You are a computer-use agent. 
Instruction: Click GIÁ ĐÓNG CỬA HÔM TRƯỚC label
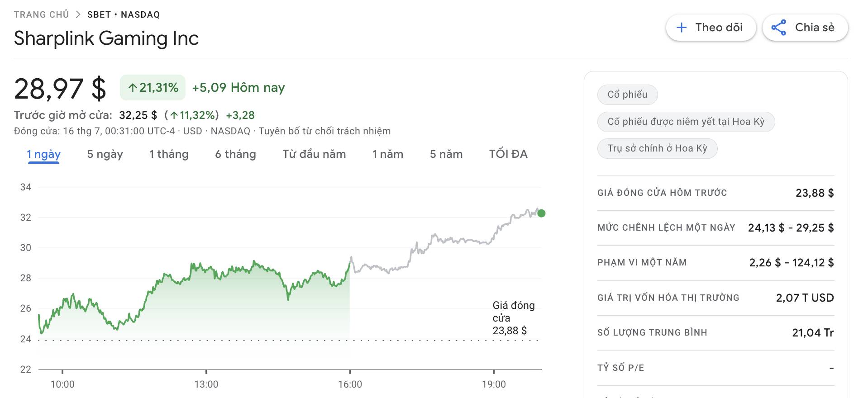click(x=662, y=193)
